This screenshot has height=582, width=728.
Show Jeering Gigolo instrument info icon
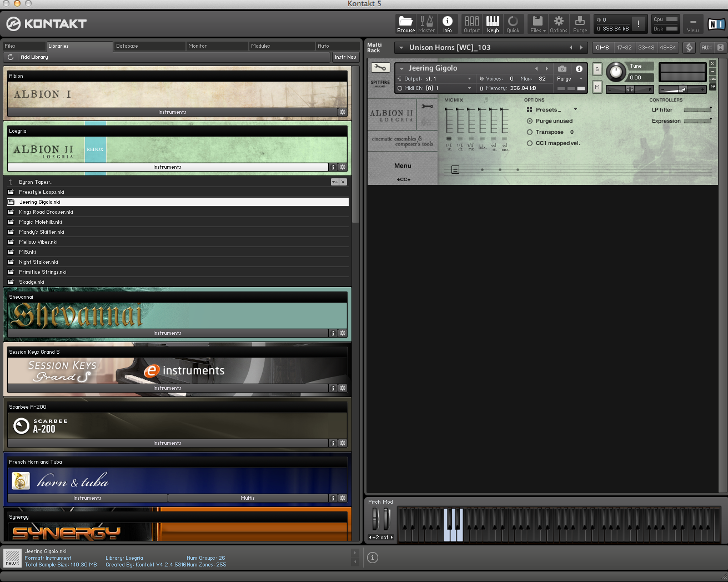click(x=579, y=69)
